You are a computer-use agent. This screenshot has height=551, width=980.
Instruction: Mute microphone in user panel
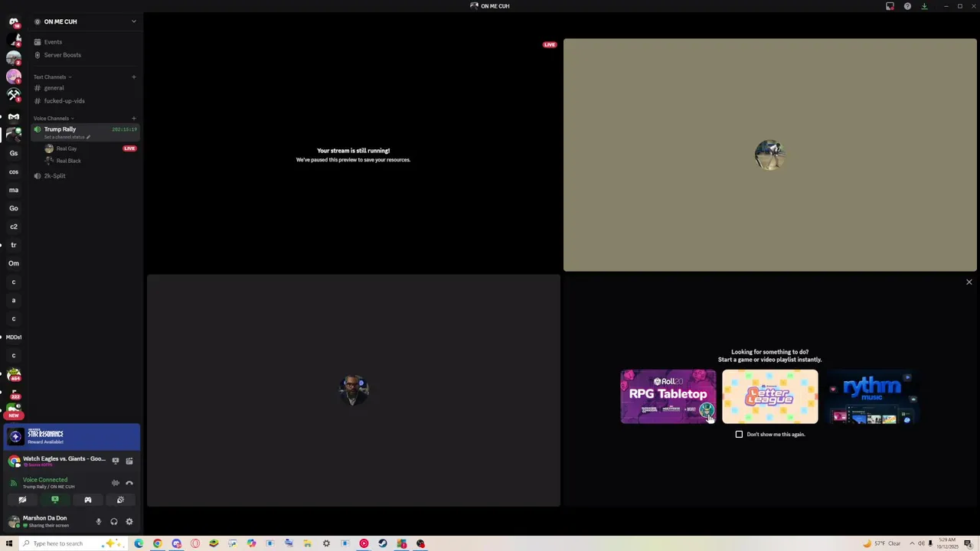(x=98, y=522)
